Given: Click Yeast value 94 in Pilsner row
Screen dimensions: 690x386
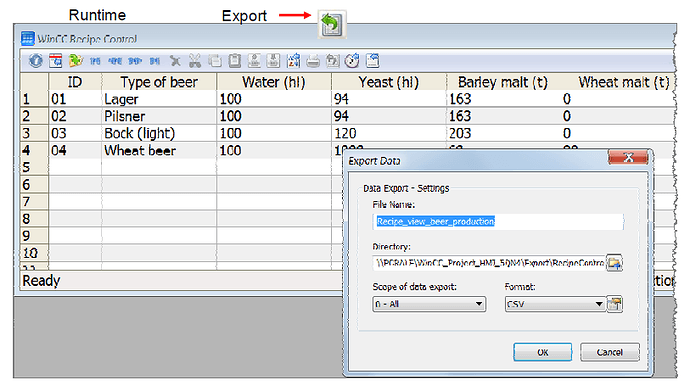Looking at the screenshot, I should click(x=389, y=116).
